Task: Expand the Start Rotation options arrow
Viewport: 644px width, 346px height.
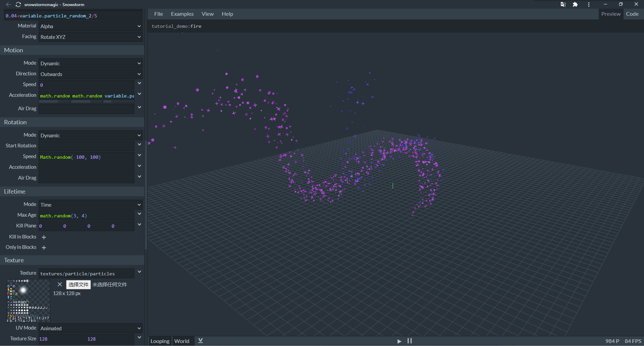Action: coord(140,145)
